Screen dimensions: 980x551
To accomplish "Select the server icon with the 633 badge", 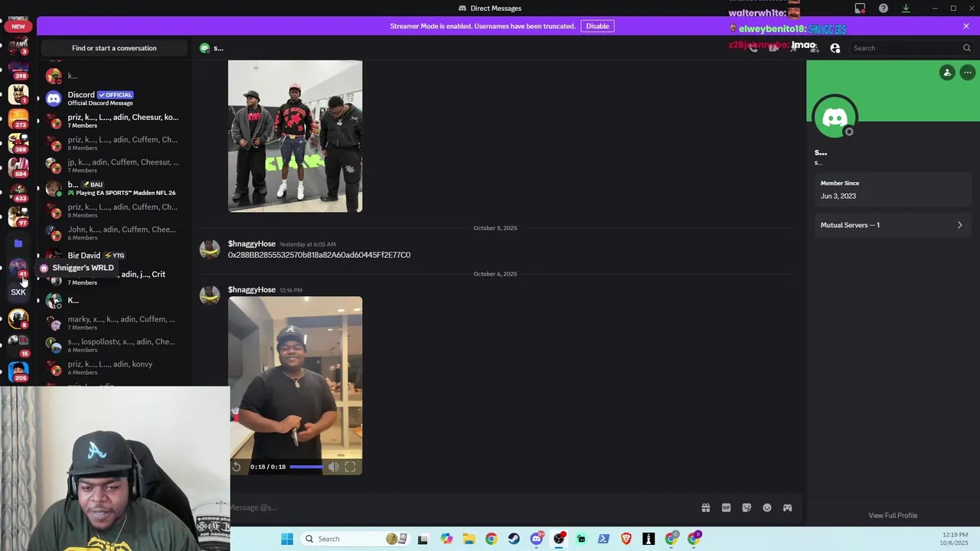I will point(18,192).
